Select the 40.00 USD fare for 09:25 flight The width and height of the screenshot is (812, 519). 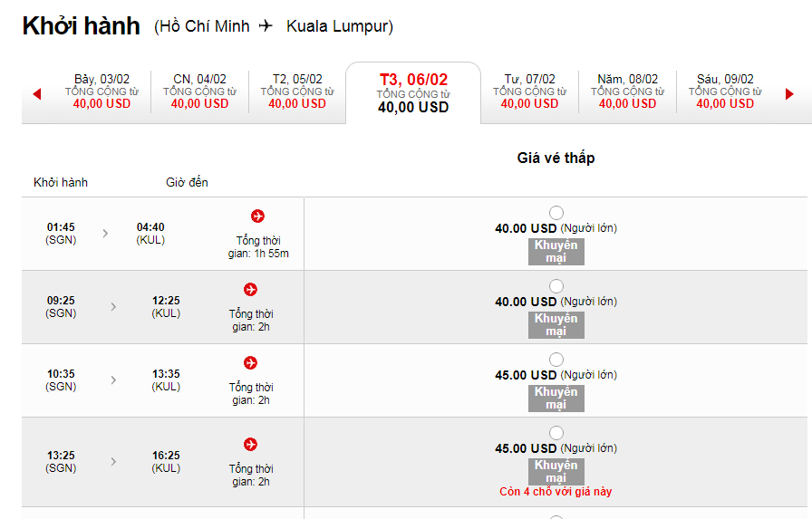[x=556, y=286]
